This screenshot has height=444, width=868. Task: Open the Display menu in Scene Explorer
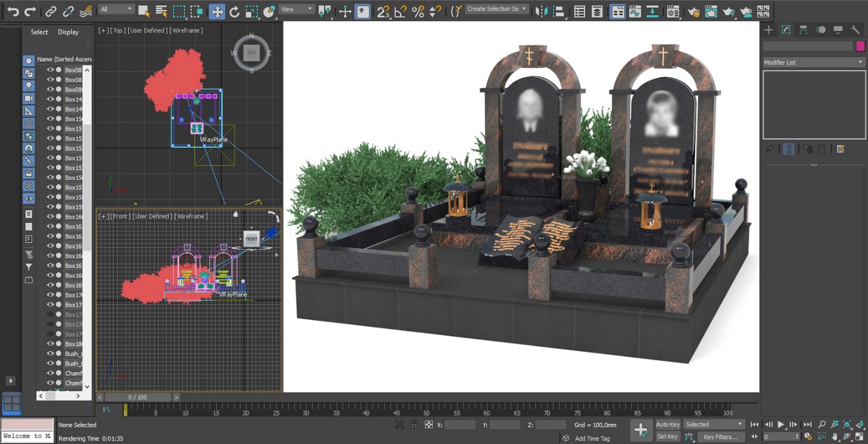click(x=69, y=32)
